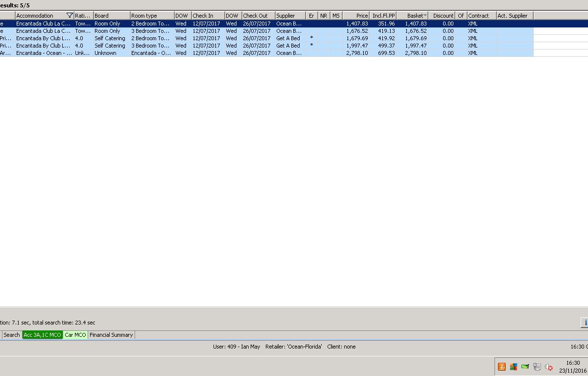Click the Of column header
Image resolution: width=588 pixels, height=376 pixels.
pyautogui.click(x=461, y=16)
